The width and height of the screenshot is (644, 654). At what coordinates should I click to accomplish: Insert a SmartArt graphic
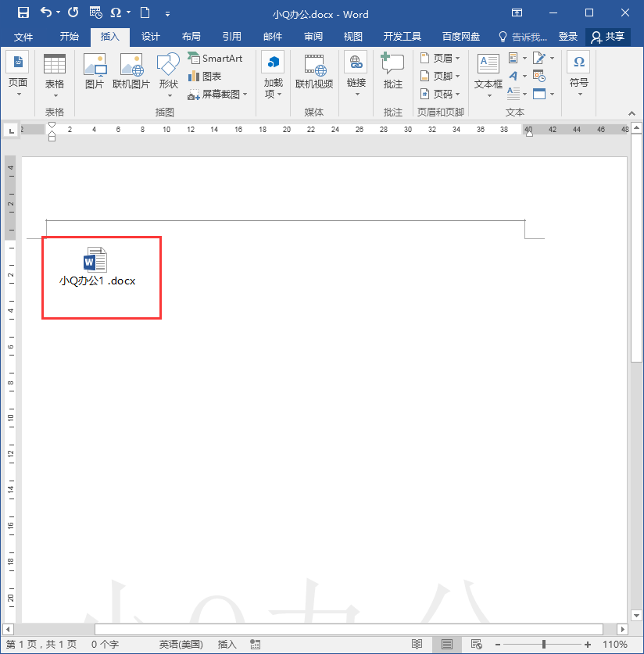tap(215, 59)
